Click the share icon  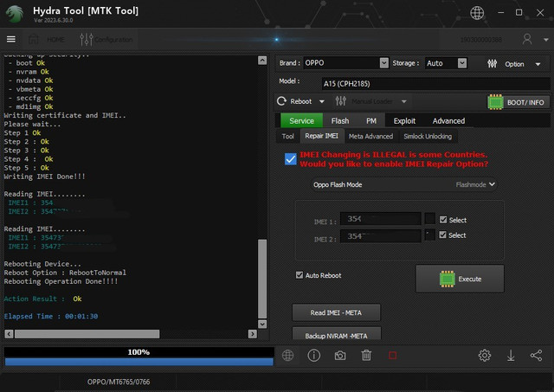pyautogui.click(x=536, y=356)
